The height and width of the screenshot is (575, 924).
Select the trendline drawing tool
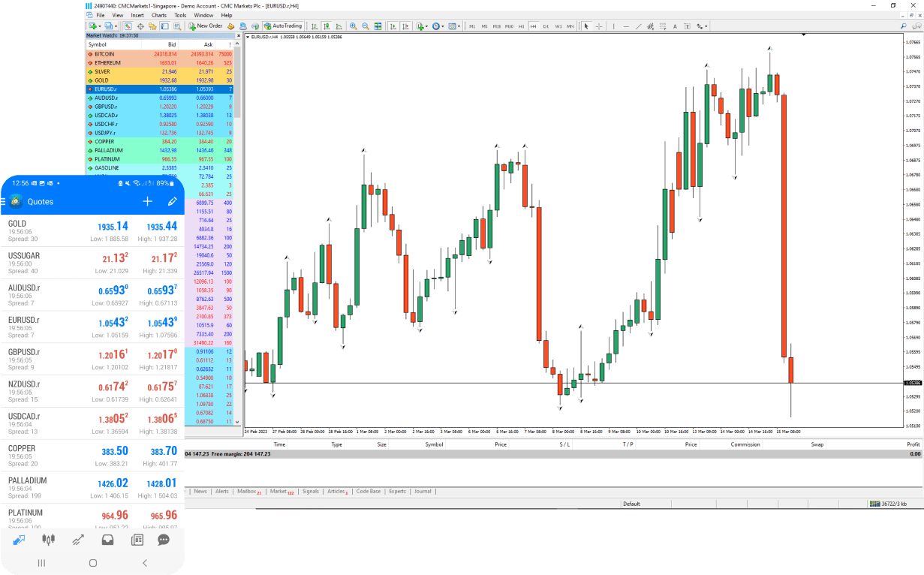coord(638,26)
